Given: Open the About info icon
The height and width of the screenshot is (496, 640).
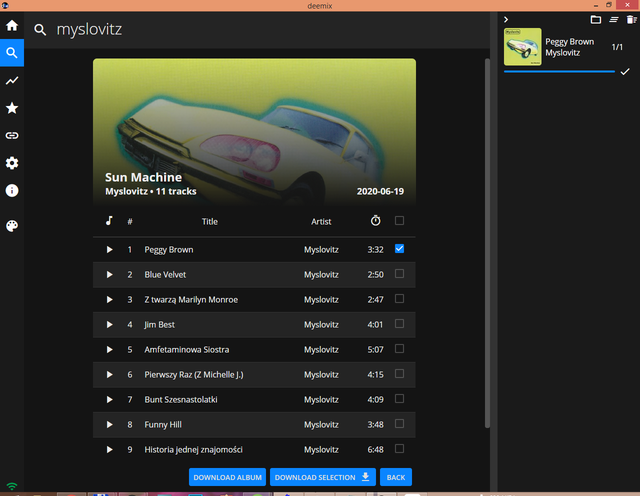Looking at the screenshot, I should (x=12, y=190).
